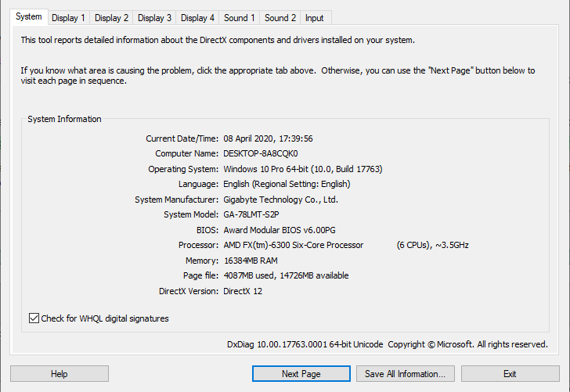Viewport: 570px width, 392px height.
Task: Switch to the Sound 2 tab
Action: 280,17
